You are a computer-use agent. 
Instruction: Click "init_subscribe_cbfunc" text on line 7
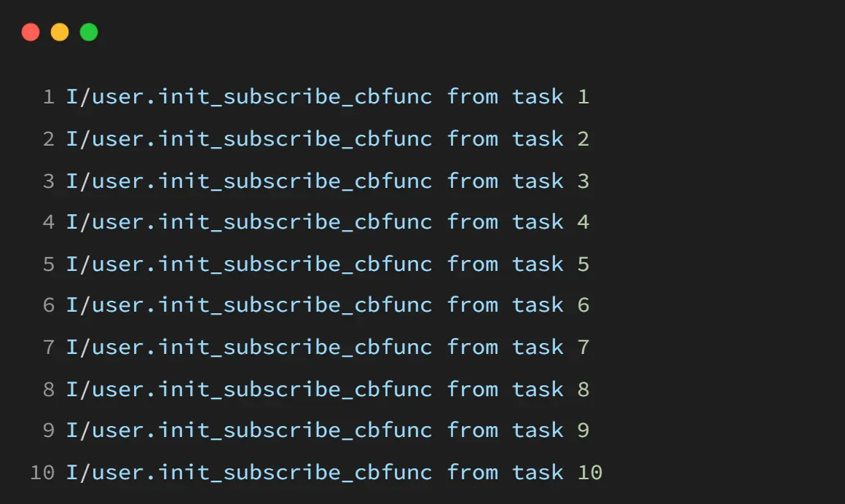pyautogui.click(x=295, y=347)
